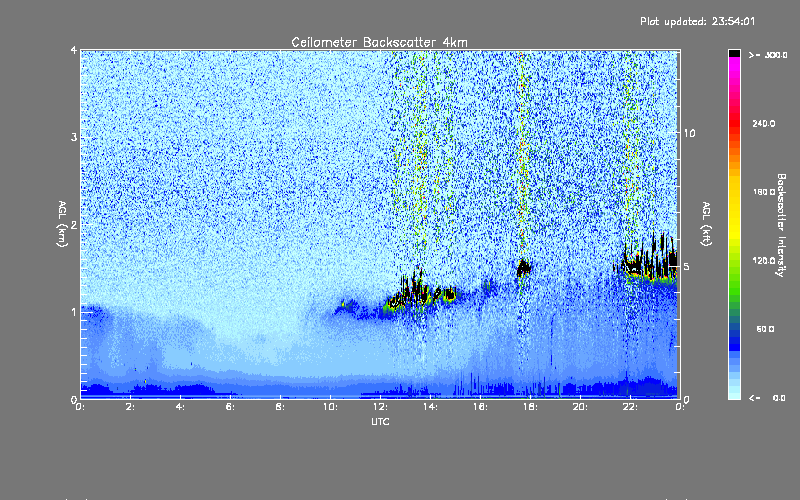Click the '180.0' colorbar label
This screenshot has width=800, height=500.
click(764, 192)
